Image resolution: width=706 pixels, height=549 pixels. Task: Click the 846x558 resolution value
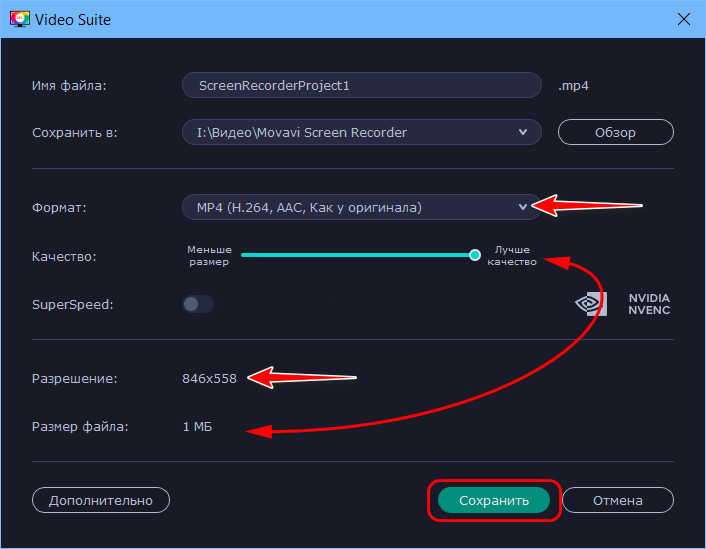click(x=209, y=378)
